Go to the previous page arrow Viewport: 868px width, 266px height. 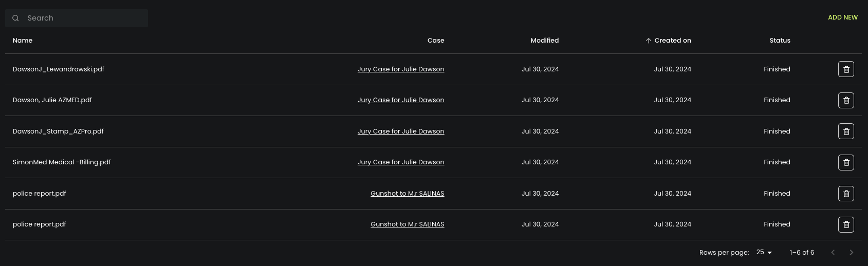833,252
